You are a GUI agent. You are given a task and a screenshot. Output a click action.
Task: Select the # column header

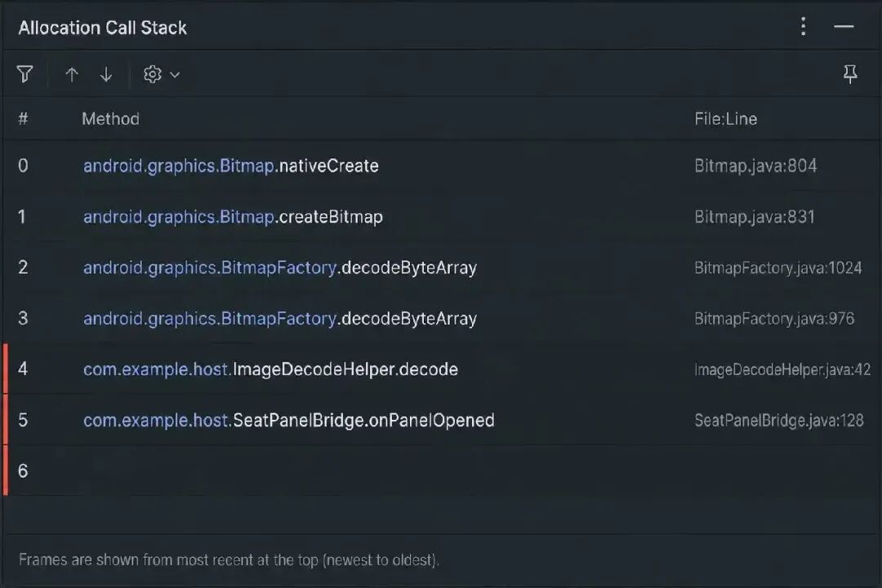[x=23, y=118]
